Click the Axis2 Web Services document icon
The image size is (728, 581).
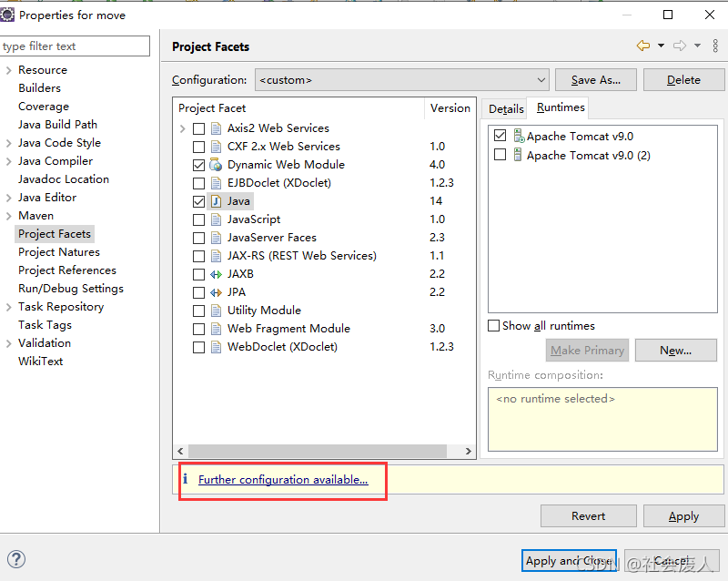tap(216, 128)
